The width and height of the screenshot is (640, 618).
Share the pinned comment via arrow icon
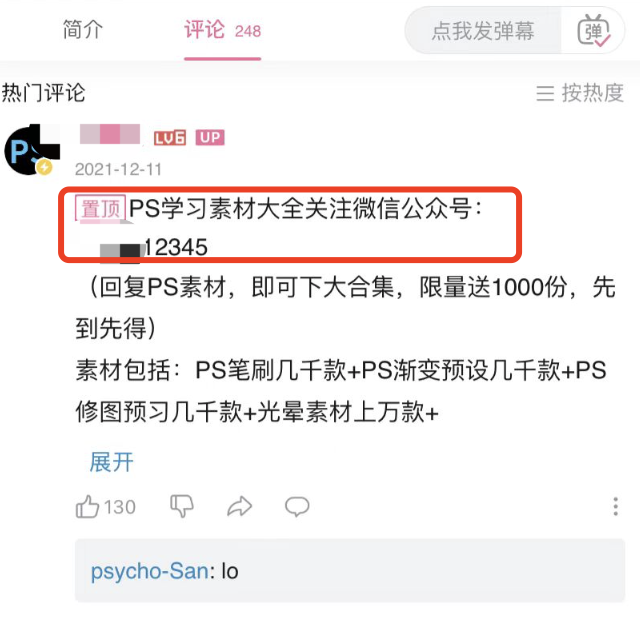240,506
